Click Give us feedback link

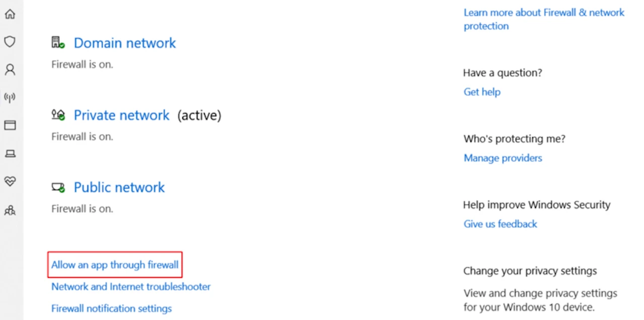click(x=500, y=224)
